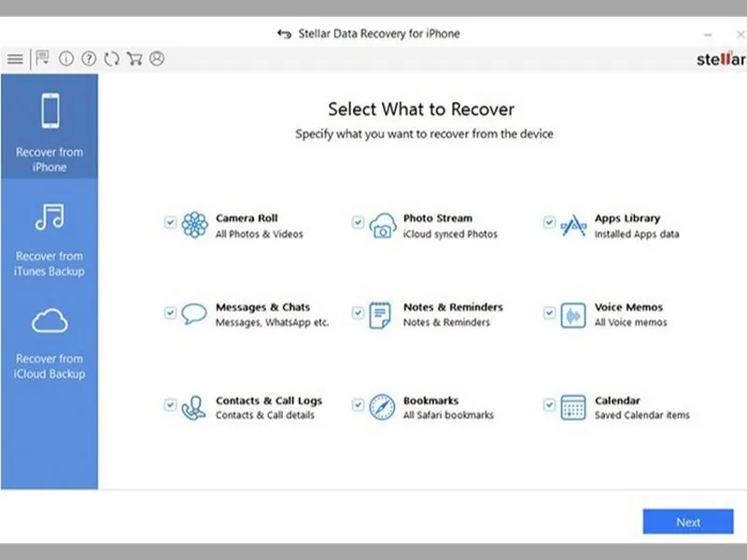
Task: Click 'Installed Apps data' description
Action: point(637,234)
